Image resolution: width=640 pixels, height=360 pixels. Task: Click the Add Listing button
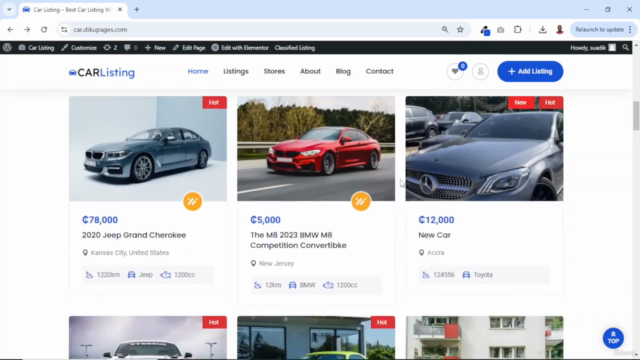530,71
